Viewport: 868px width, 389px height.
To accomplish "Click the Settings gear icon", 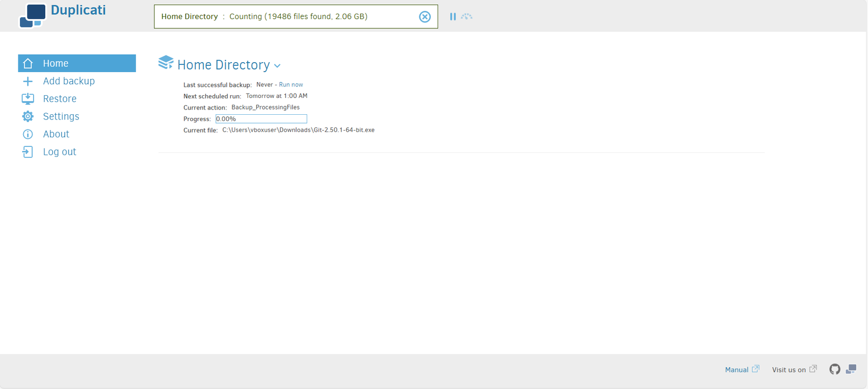I will [28, 116].
